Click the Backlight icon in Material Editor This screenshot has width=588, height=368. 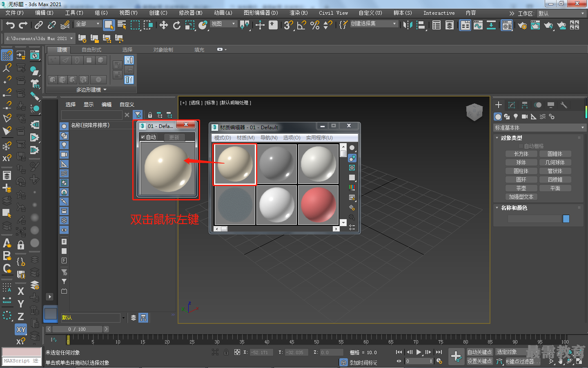(x=352, y=158)
